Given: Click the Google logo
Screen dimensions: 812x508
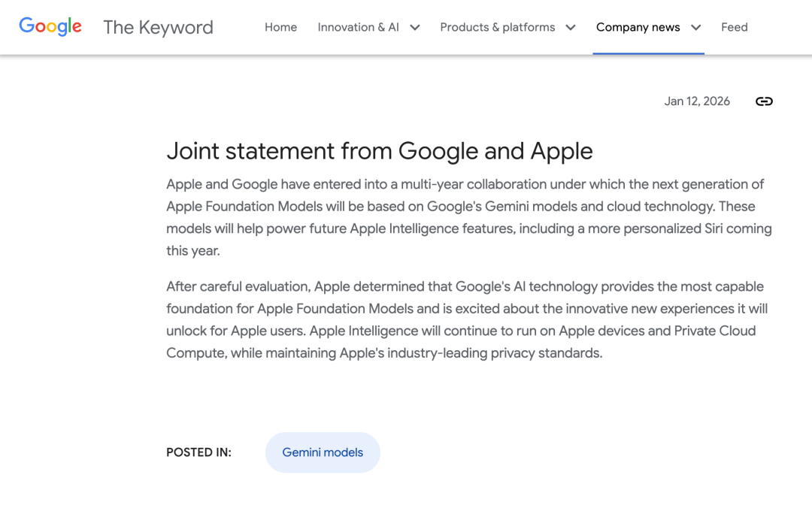Looking at the screenshot, I should (x=50, y=26).
